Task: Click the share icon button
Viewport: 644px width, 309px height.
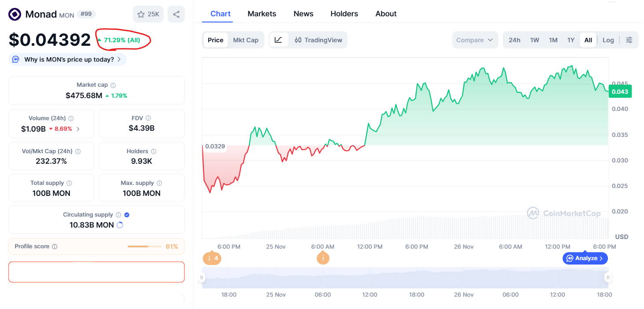Action: (176, 14)
